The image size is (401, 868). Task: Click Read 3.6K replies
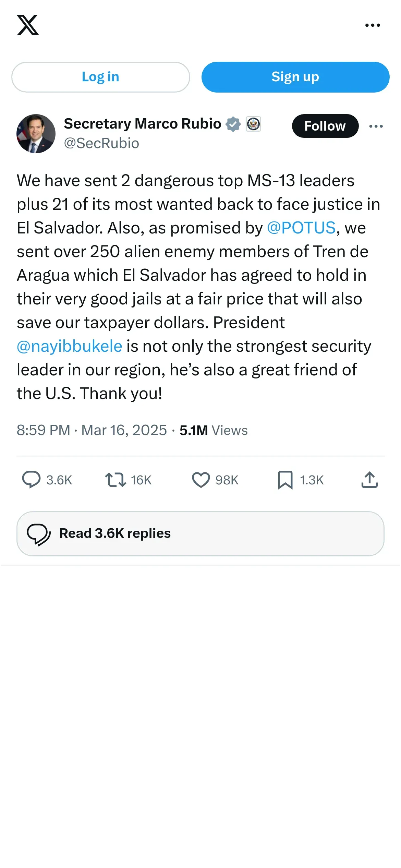[x=200, y=534]
